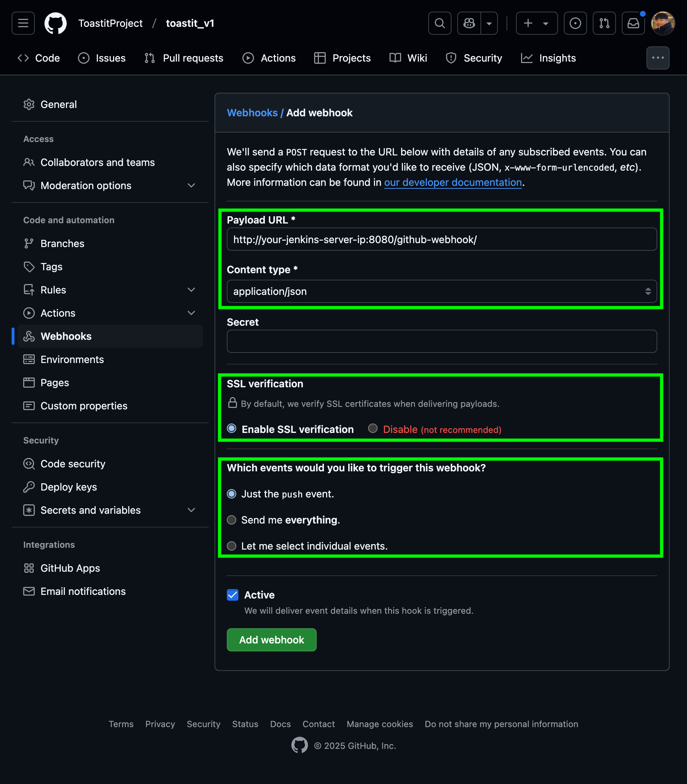The image size is (687, 784).
Task: Go to GitHub homepage via Octocat logo
Action: point(55,24)
